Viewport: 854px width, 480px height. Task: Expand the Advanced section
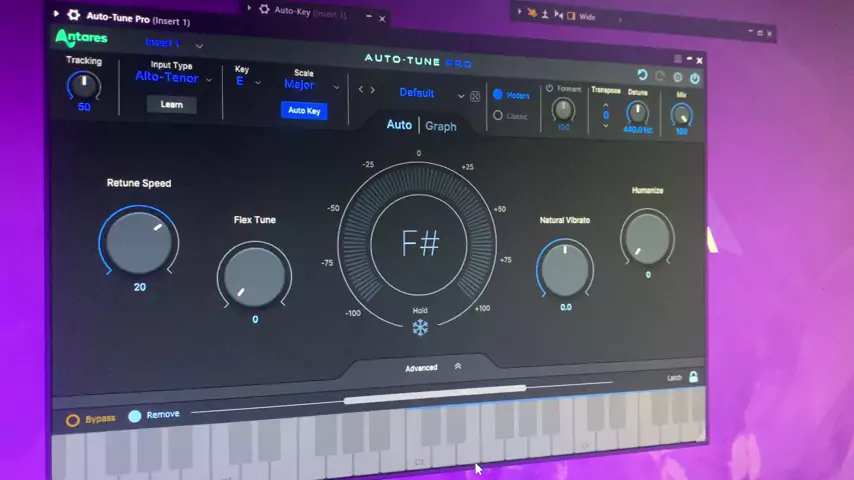click(433, 368)
